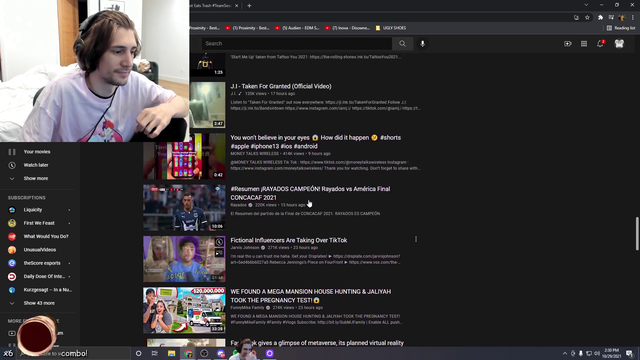This screenshot has width=640, height=360.
Task: Show hidden system tray icons
Action: pos(565,353)
